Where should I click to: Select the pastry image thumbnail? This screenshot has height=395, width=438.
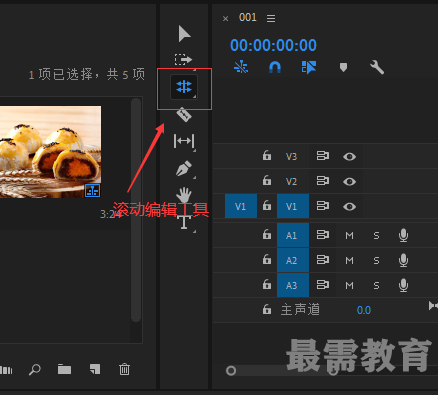click(x=50, y=152)
